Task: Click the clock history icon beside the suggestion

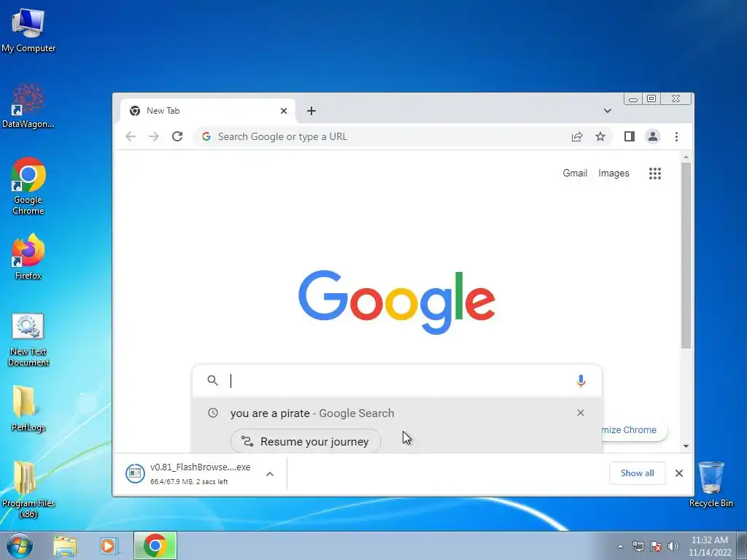Action: coord(213,413)
